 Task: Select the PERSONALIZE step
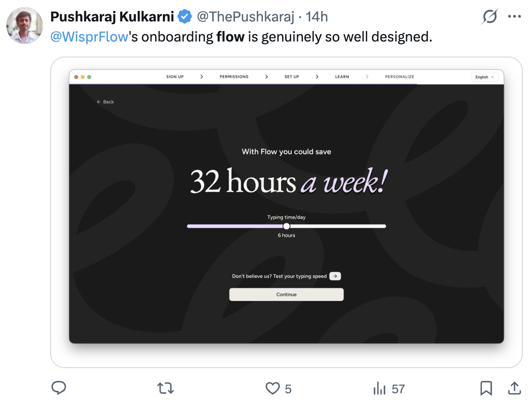click(x=400, y=77)
